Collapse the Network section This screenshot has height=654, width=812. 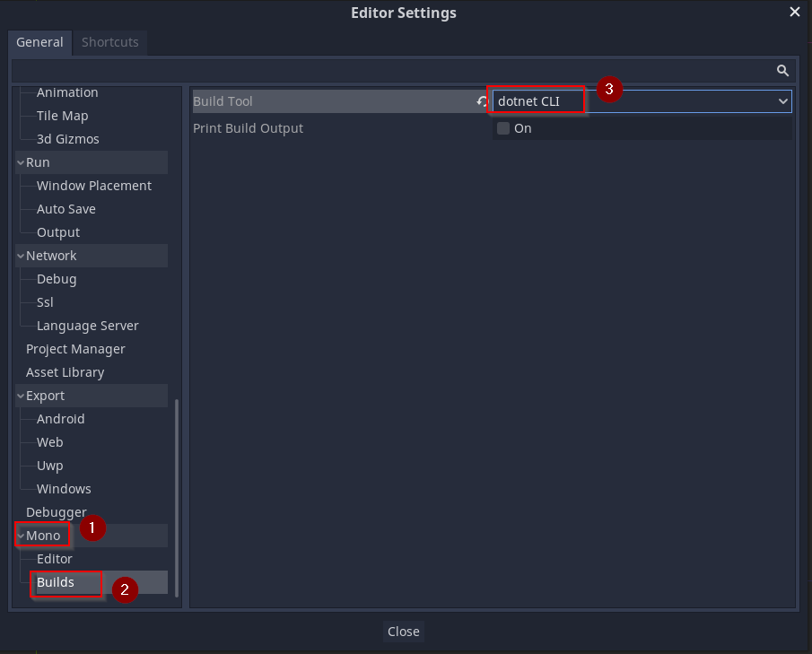(20, 255)
